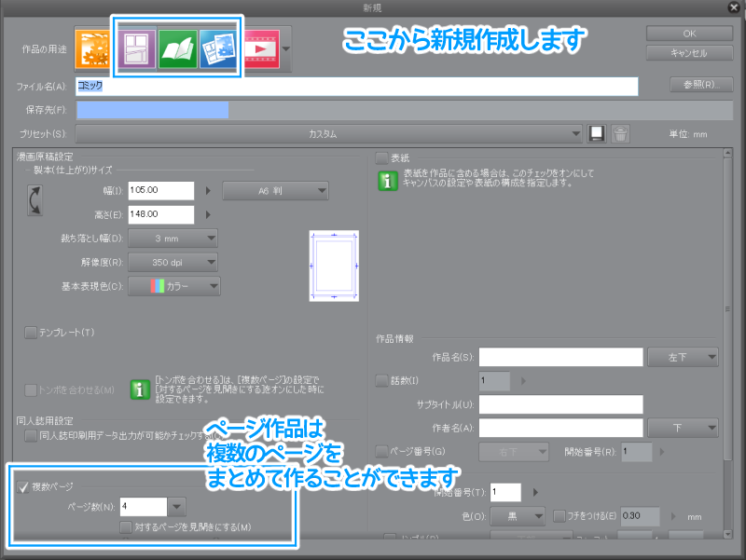Enable the テンプレート checkbox
Image resolution: width=746 pixels, height=560 pixels.
30,332
